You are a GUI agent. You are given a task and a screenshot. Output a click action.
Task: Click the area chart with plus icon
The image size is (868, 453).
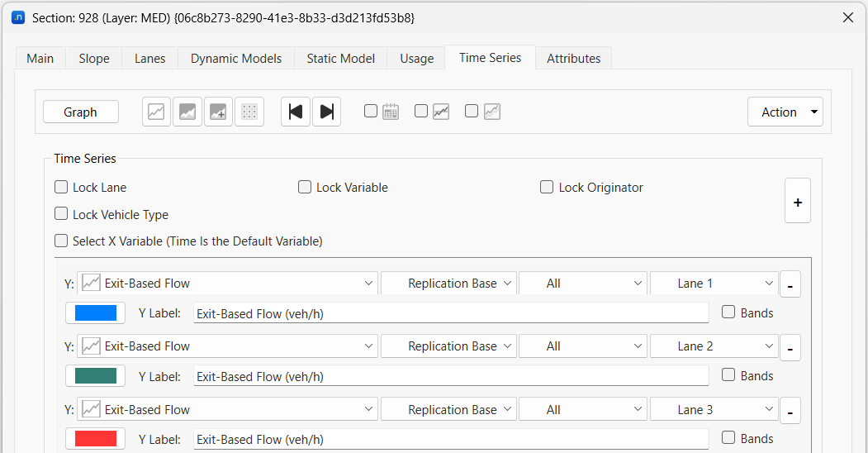(218, 112)
